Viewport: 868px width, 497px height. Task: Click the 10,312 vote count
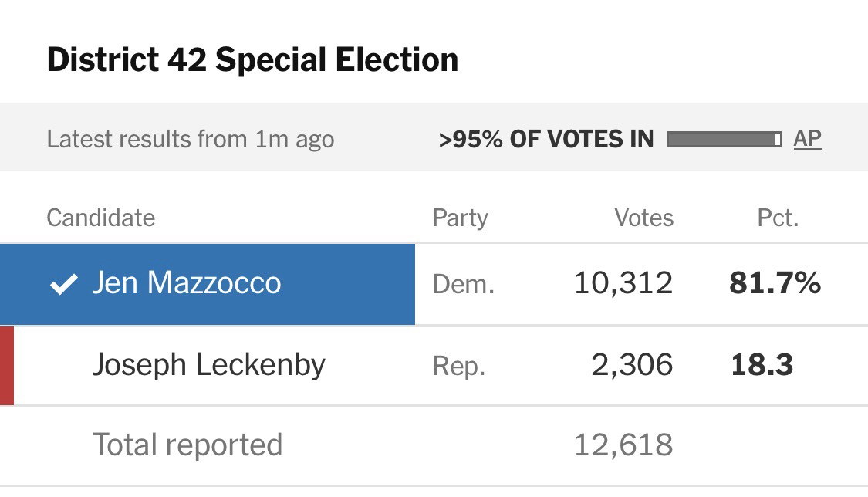[x=623, y=284]
